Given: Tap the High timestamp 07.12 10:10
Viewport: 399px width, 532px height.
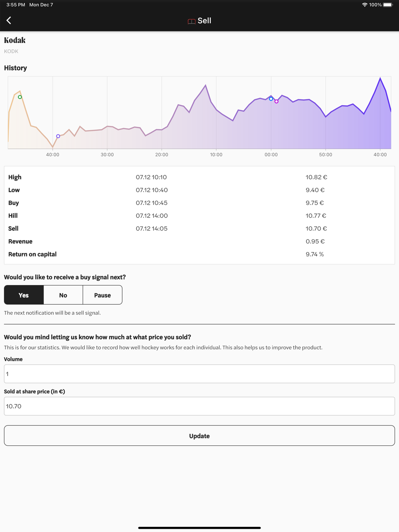Looking at the screenshot, I should click(151, 177).
